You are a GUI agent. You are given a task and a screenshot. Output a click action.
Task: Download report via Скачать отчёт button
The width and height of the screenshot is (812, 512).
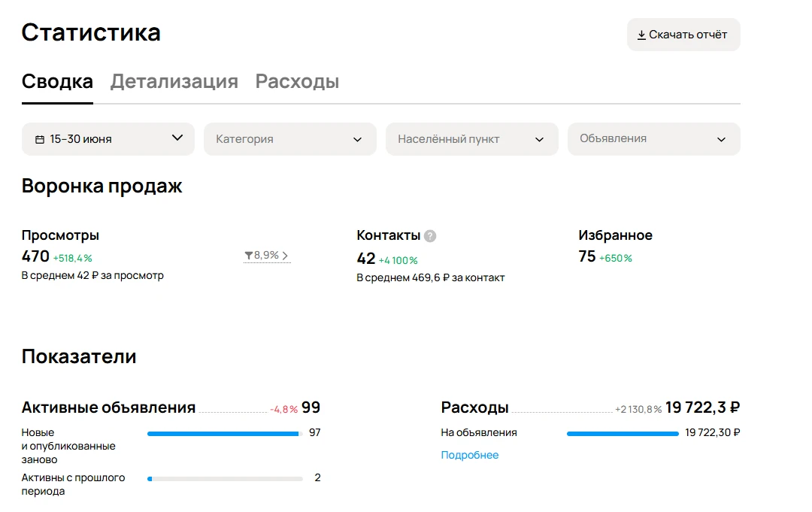click(x=683, y=35)
